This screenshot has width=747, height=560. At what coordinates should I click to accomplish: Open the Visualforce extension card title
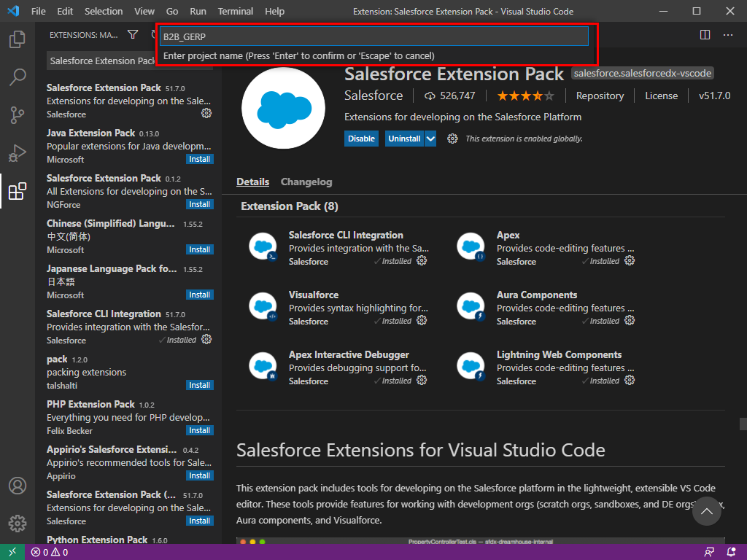point(314,295)
